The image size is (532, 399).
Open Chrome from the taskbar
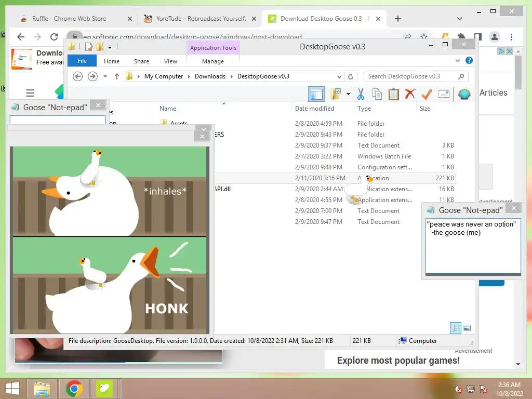click(x=74, y=389)
